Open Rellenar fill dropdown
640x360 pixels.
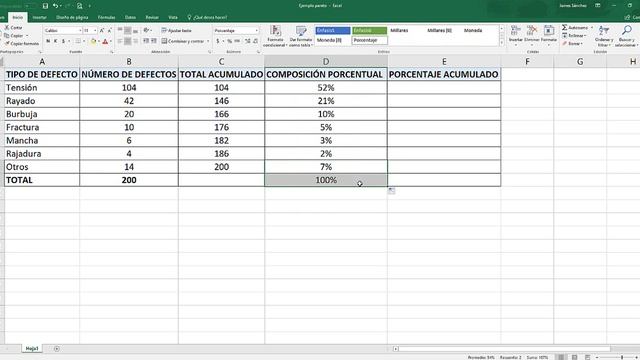point(574,36)
